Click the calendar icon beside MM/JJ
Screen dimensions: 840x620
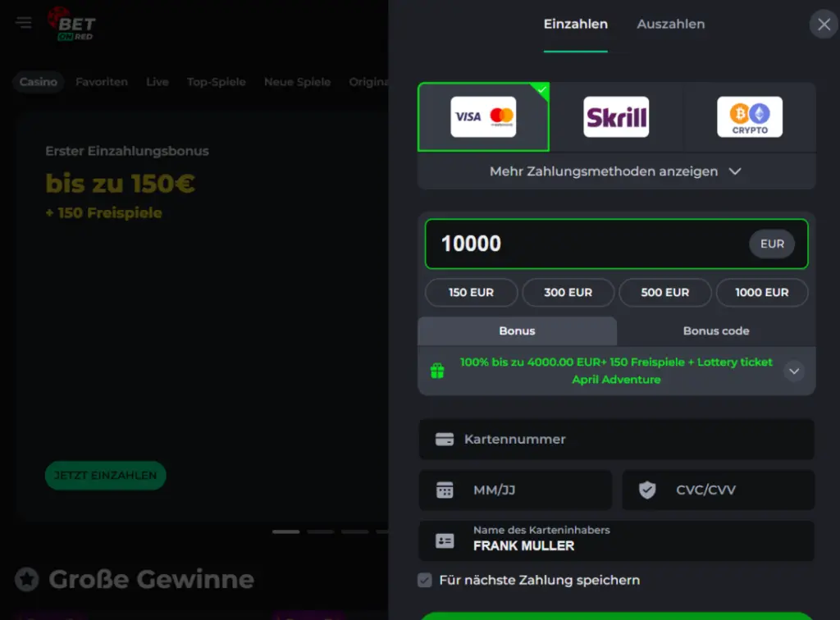coord(445,490)
